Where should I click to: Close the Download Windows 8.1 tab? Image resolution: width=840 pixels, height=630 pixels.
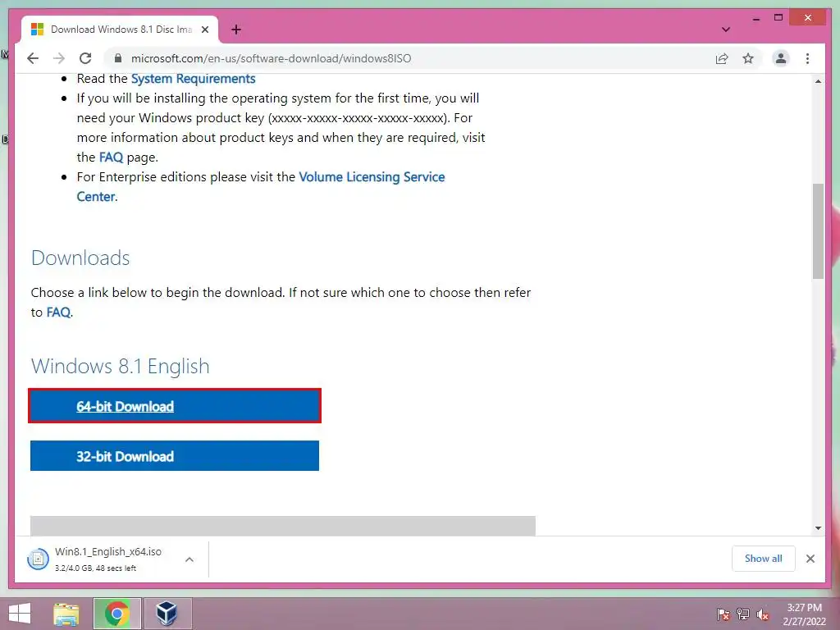(204, 30)
